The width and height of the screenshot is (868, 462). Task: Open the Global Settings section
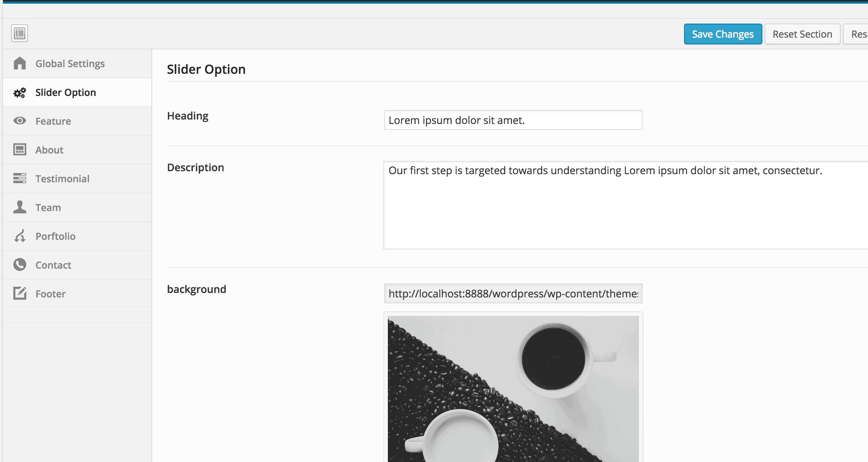coord(70,63)
